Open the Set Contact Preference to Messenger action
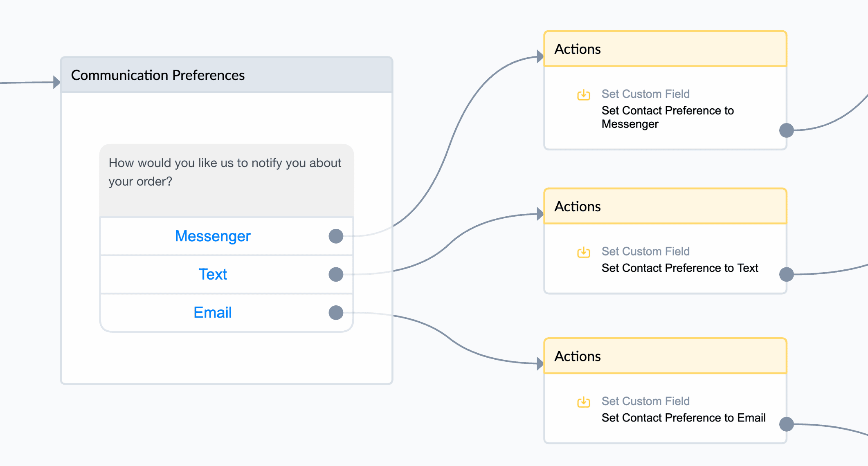The height and width of the screenshot is (466, 868). click(668, 117)
